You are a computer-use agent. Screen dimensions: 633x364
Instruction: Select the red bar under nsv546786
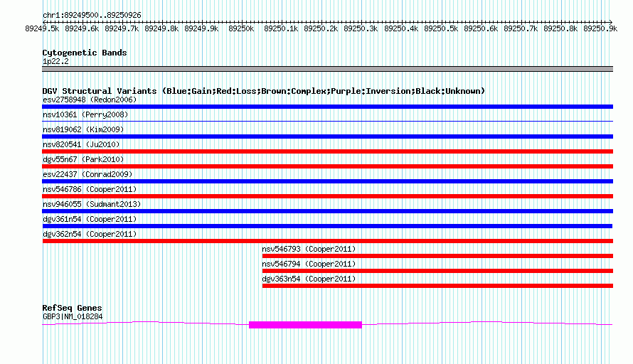[x=327, y=196]
